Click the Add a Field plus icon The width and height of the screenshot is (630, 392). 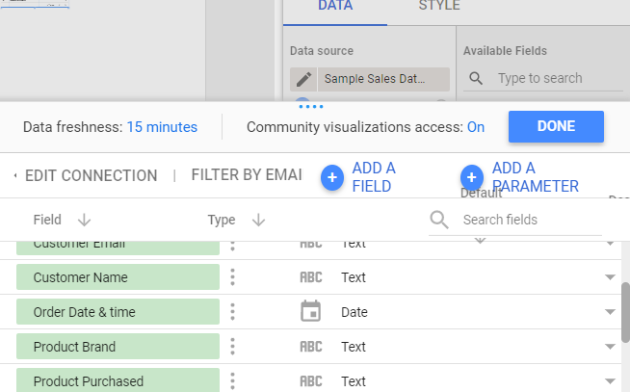(x=332, y=178)
